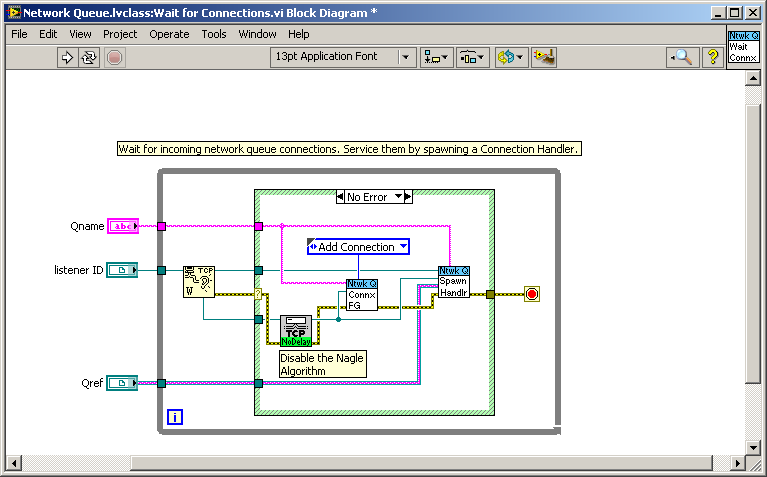Expand the Align Objects dropdown
This screenshot has height=477, width=767.
[x=436, y=57]
